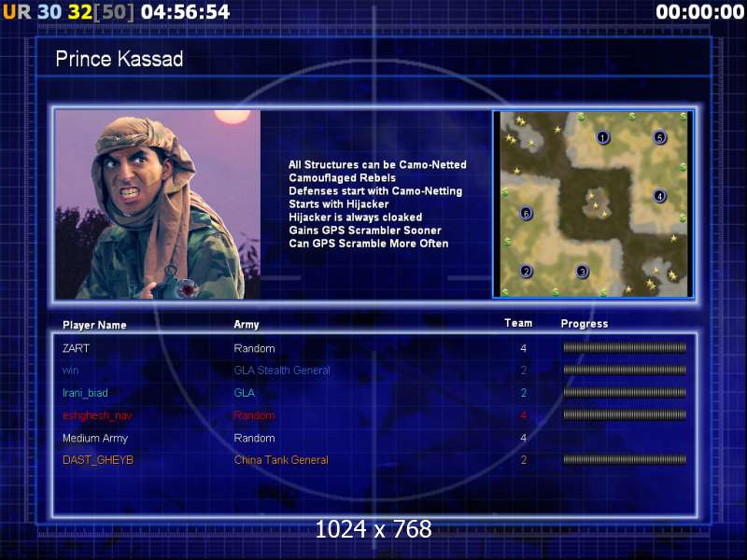Click the center island on minimap

[596, 203]
